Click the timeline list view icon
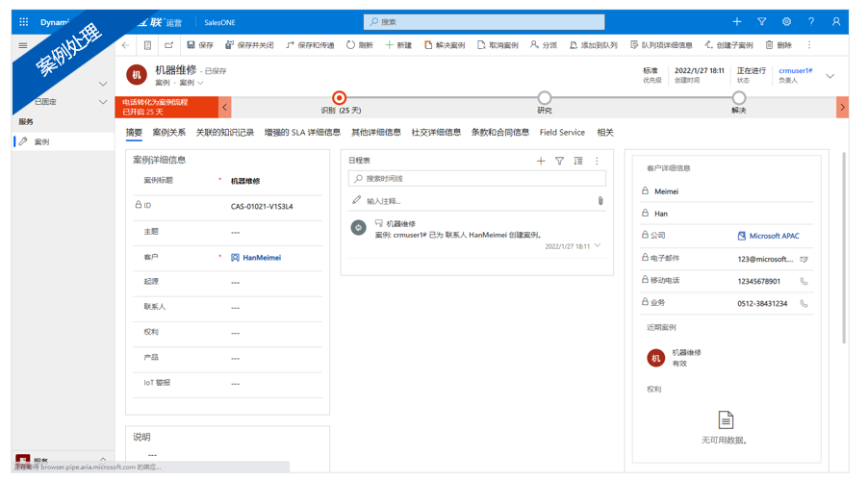Viewport: 868px width, 481px height. coord(578,161)
